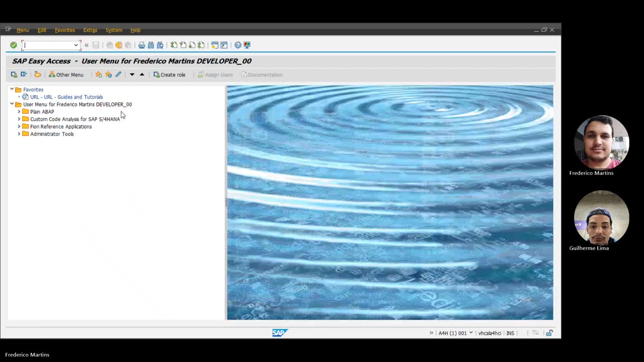This screenshot has height=362, width=644.
Task: Click Guilherme Lima's video thumbnail
Action: click(x=601, y=218)
